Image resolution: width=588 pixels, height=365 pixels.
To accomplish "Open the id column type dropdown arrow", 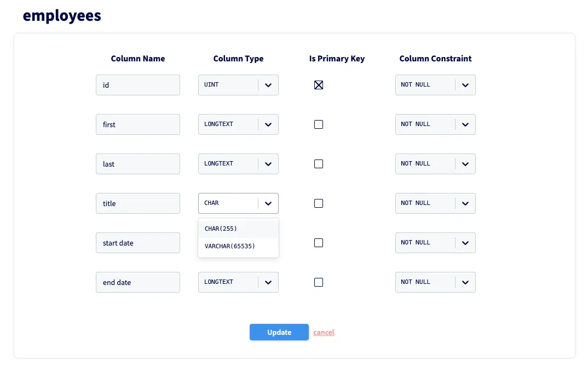I will click(268, 85).
